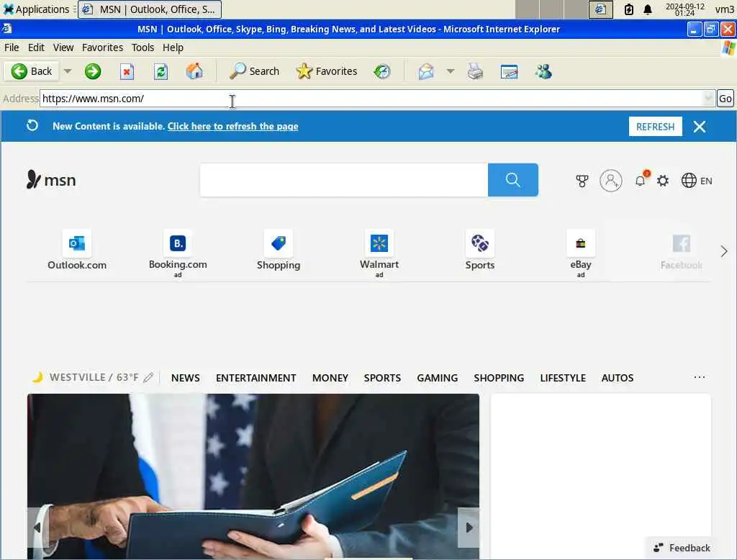The image size is (737, 560).
Task: Switch to the LIFESTYLE tab
Action: coord(563,378)
